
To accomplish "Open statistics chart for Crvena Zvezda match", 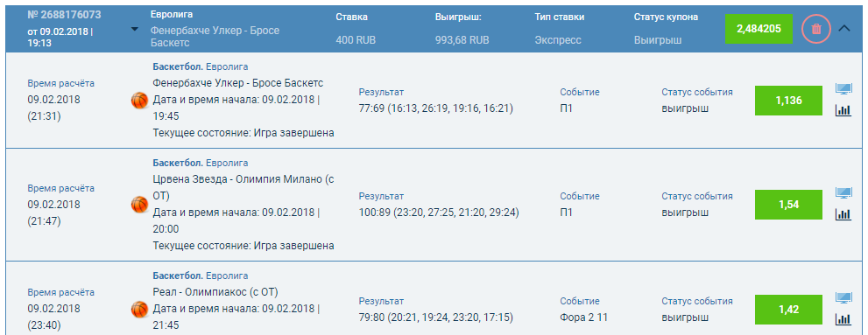I will [x=843, y=214].
